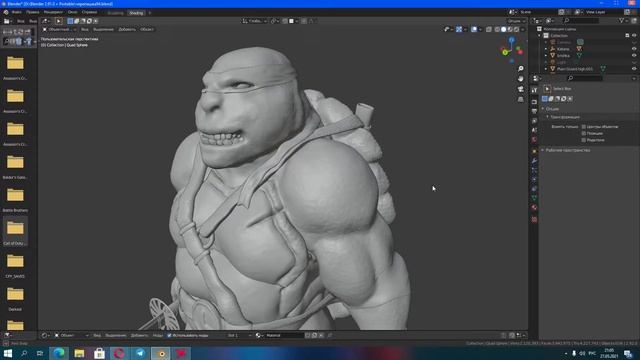Open the Object mode dropdown in viewport

[60, 29]
